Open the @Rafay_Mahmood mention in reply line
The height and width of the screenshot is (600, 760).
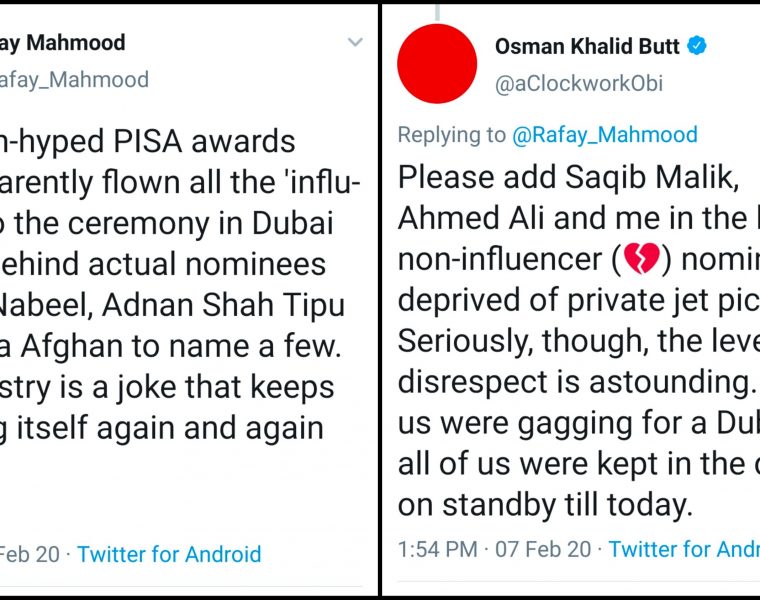coord(606,135)
